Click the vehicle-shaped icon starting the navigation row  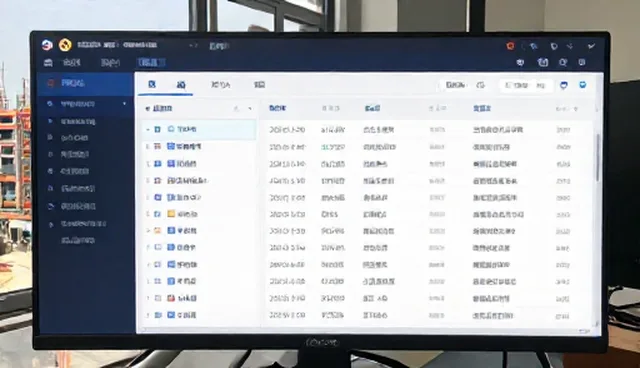tap(48, 62)
